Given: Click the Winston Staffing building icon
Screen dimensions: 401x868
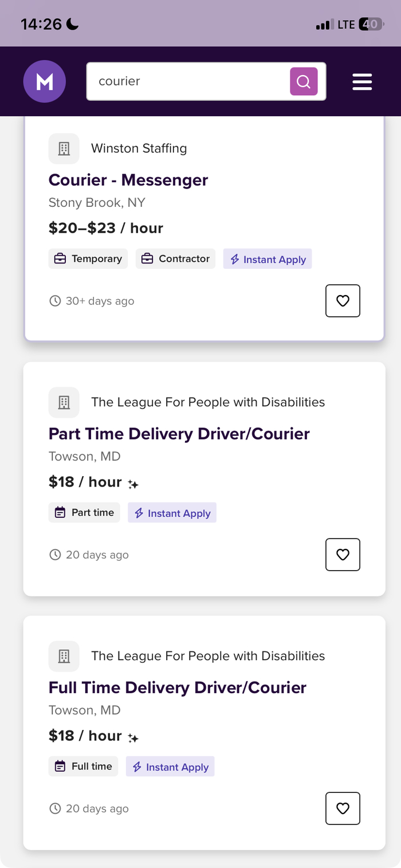Looking at the screenshot, I should click(64, 148).
